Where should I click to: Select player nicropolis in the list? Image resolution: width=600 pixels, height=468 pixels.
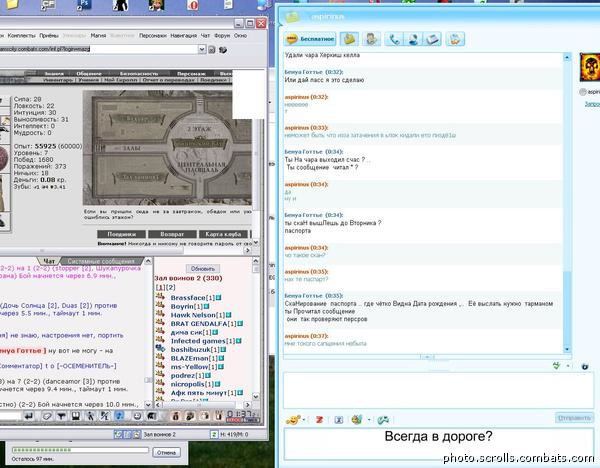pos(187,384)
